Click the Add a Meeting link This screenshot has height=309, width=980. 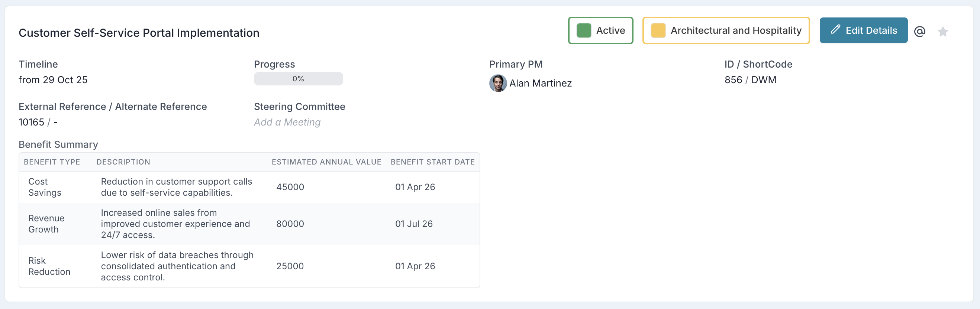(x=287, y=122)
